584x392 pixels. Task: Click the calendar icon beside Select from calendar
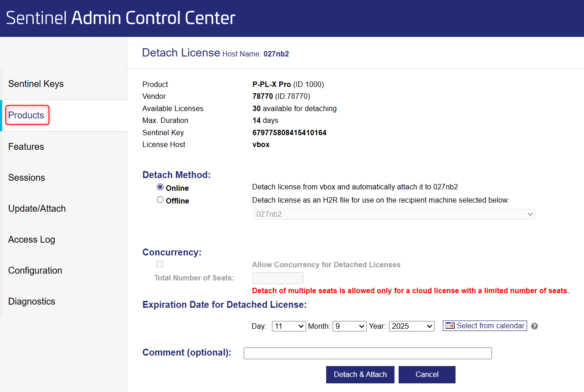tap(450, 326)
